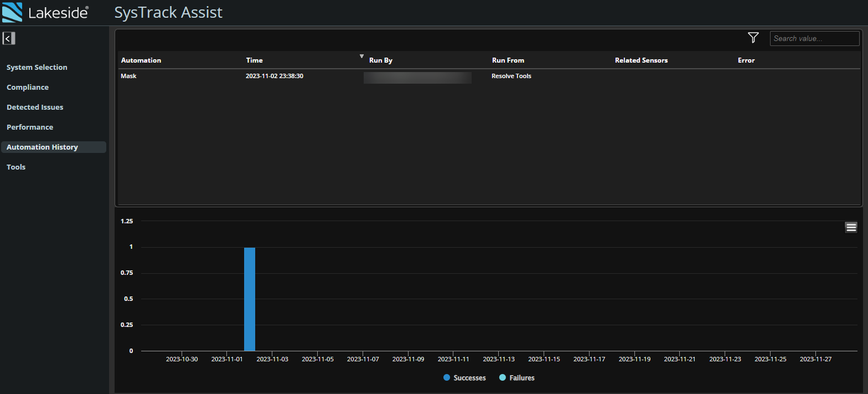The height and width of the screenshot is (394, 868).
Task: Click the Run From column header
Action: (x=508, y=60)
